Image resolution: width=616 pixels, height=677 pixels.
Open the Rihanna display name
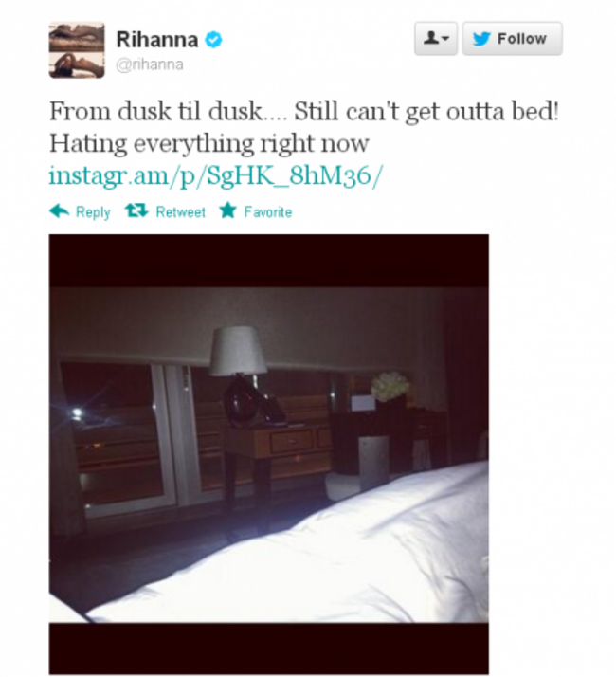pyautogui.click(x=157, y=40)
